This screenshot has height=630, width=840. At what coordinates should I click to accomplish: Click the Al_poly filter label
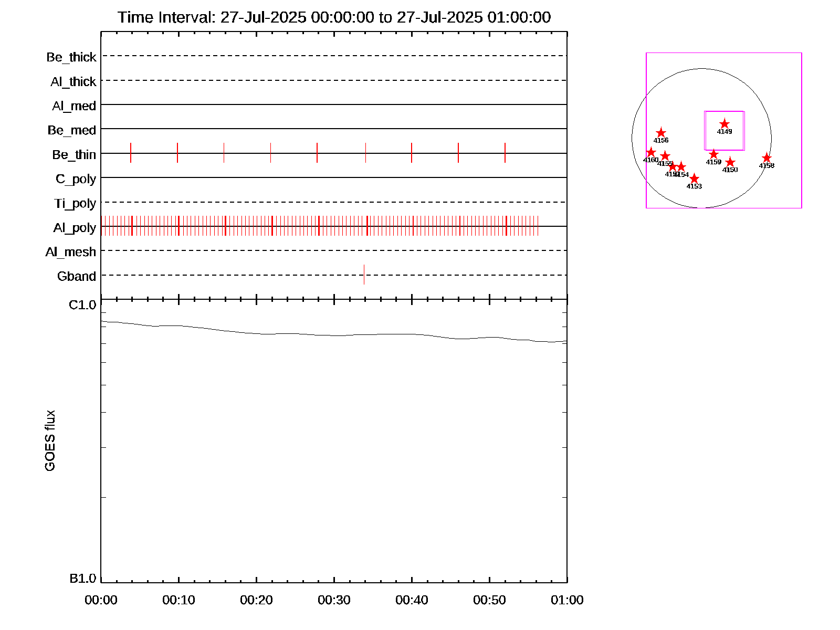tap(75, 227)
